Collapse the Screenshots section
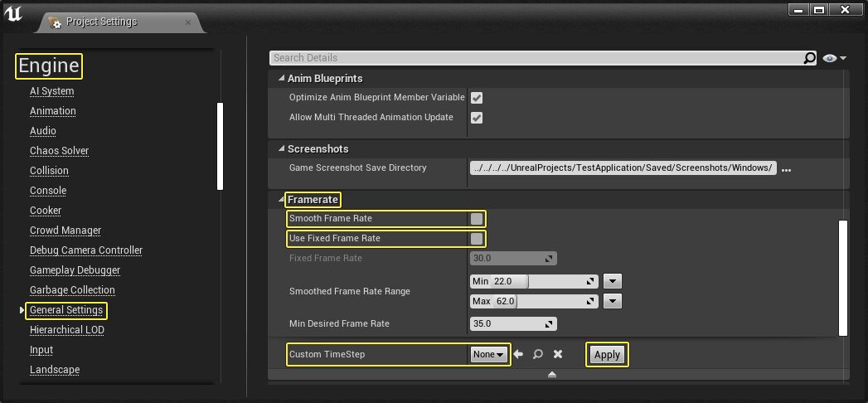The height and width of the screenshot is (403, 868). (x=281, y=149)
